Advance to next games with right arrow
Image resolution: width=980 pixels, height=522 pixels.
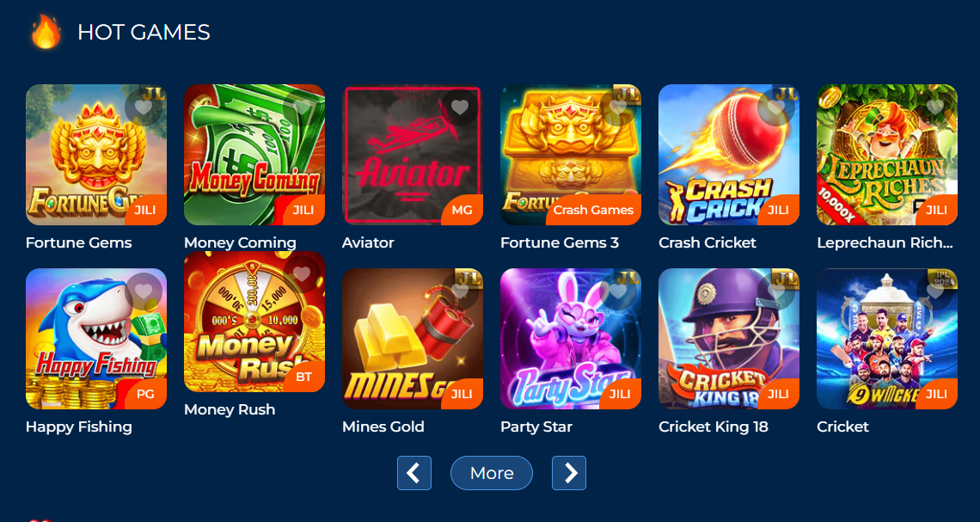click(x=569, y=473)
